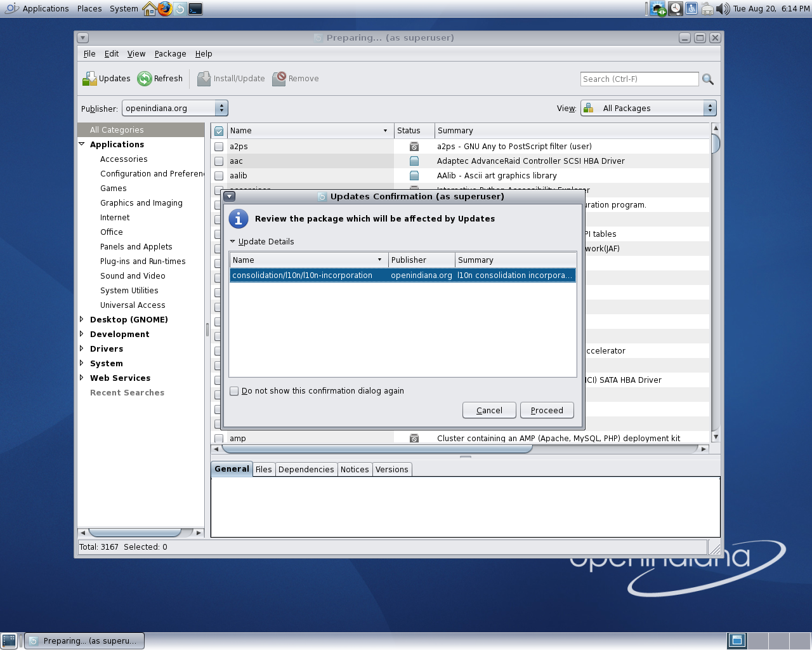Launch the terminal from the top panel
The width and height of the screenshot is (812, 650).
195,9
